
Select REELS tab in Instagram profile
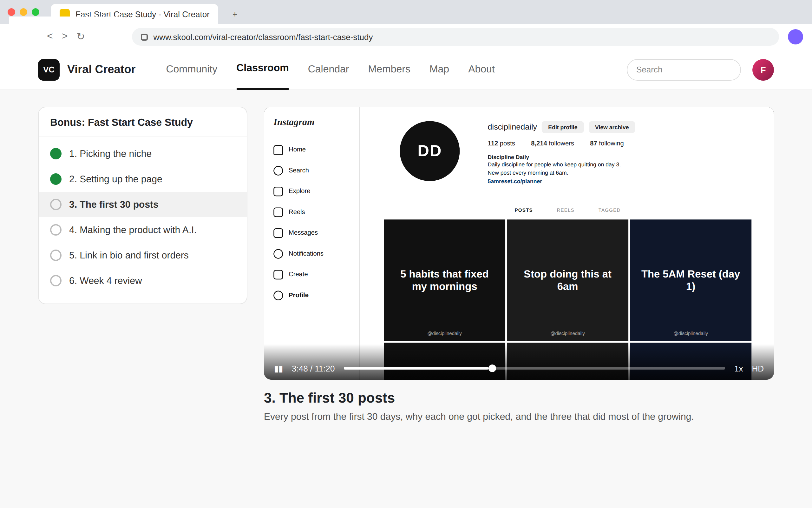(x=565, y=210)
